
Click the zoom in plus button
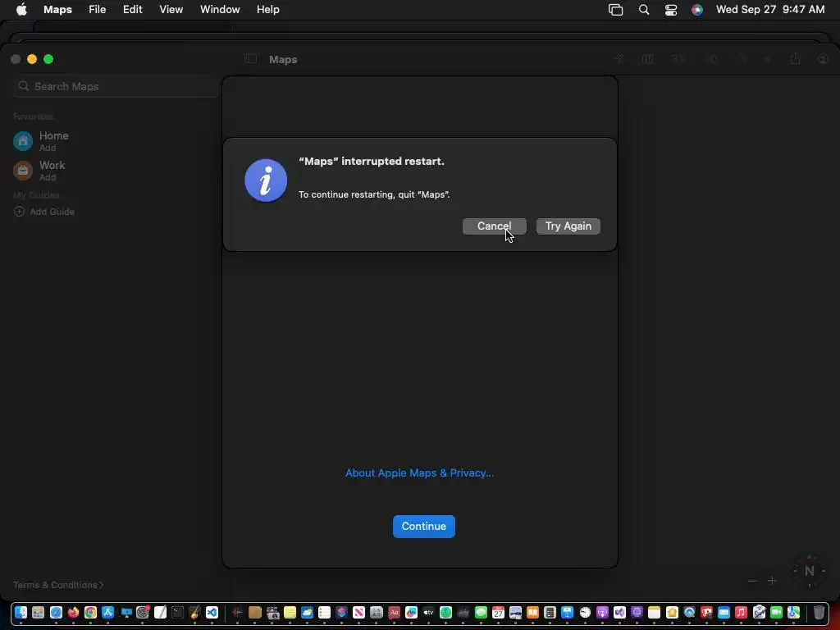tap(772, 581)
